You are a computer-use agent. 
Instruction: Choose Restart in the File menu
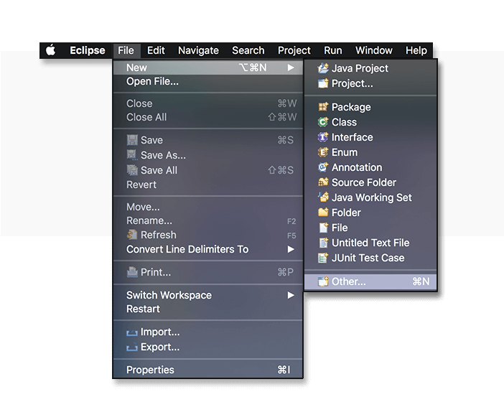pos(208,309)
